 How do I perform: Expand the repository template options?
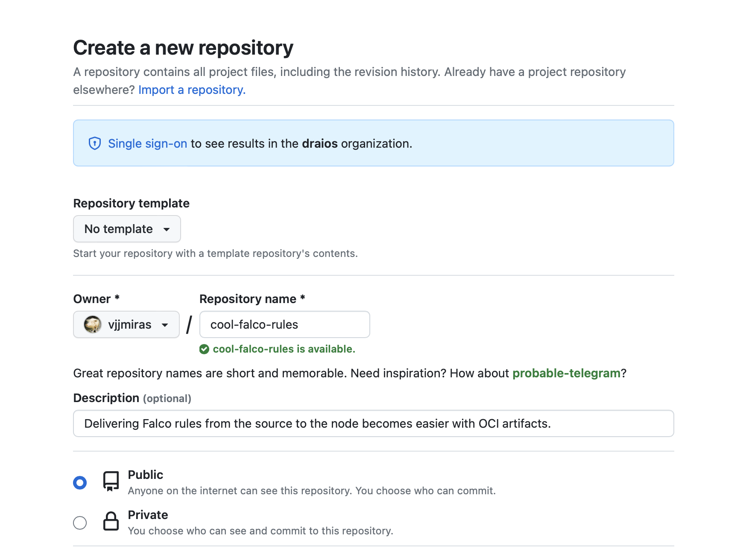pyautogui.click(x=127, y=229)
